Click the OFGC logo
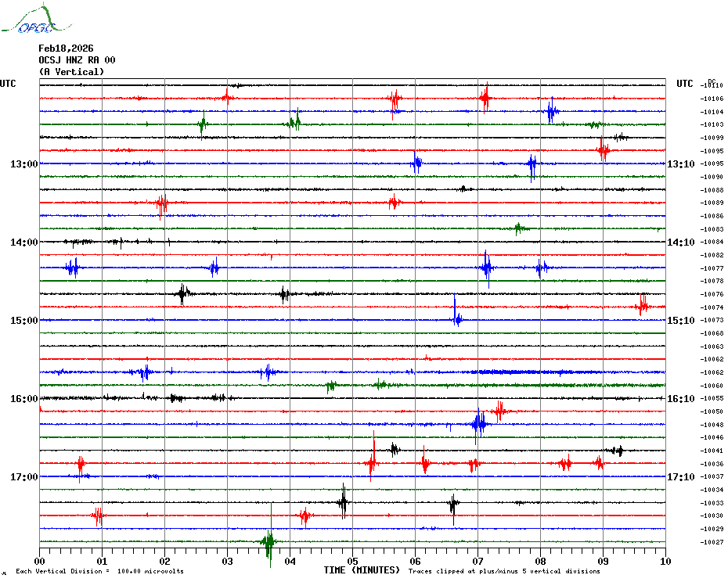The height and width of the screenshot is (582, 728). (36, 19)
